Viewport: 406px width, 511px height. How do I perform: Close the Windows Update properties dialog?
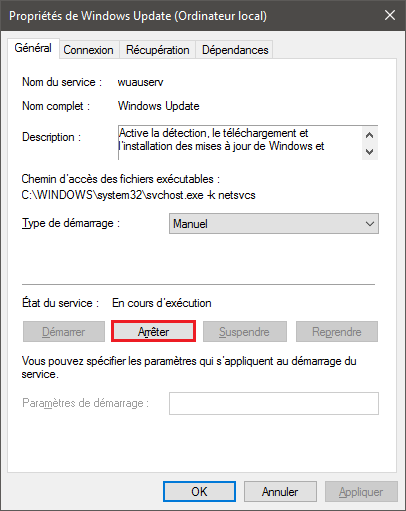point(390,15)
